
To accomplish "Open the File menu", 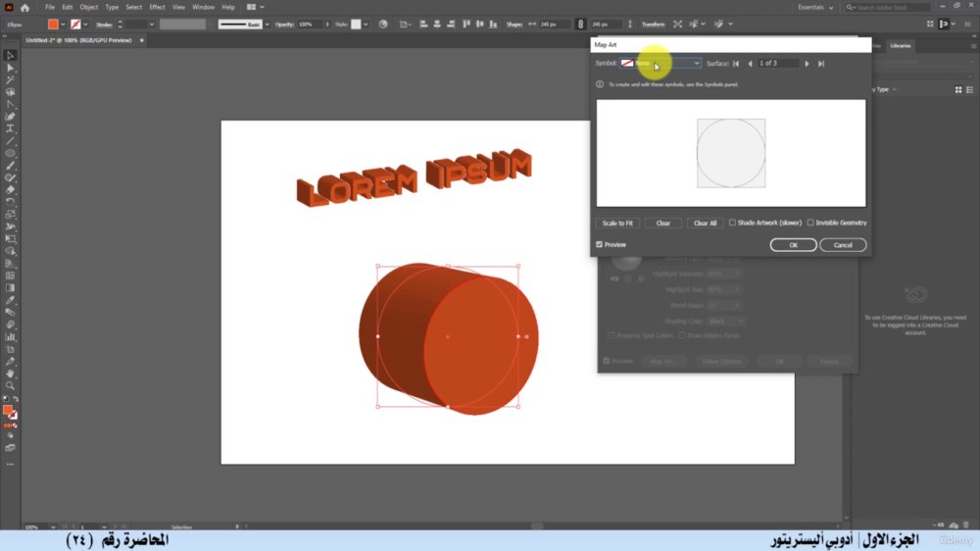I will pyautogui.click(x=50, y=8).
